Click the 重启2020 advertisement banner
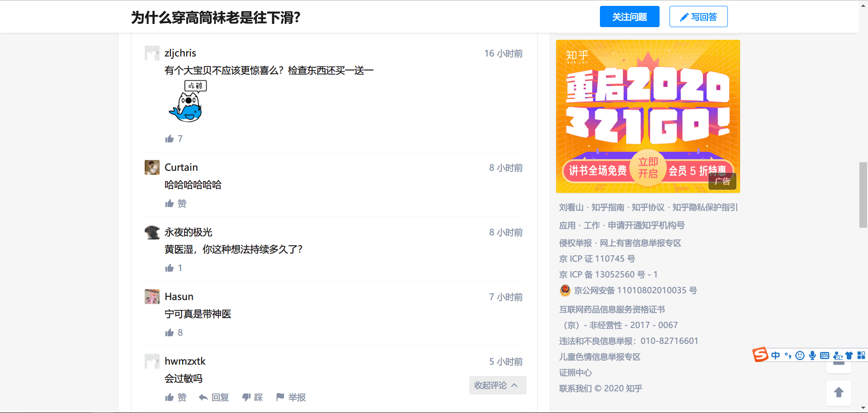This screenshot has height=413, width=868. (647, 116)
